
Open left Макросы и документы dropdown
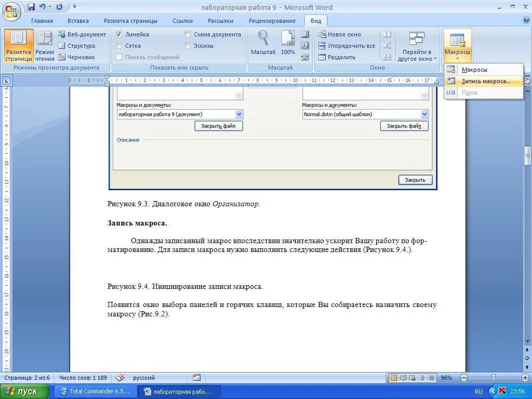tap(239, 114)
